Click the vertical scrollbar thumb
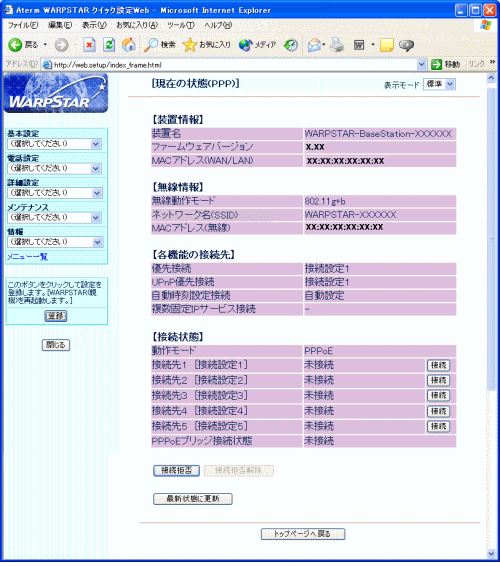The image size is (500, 566). (x=491, y=238)
